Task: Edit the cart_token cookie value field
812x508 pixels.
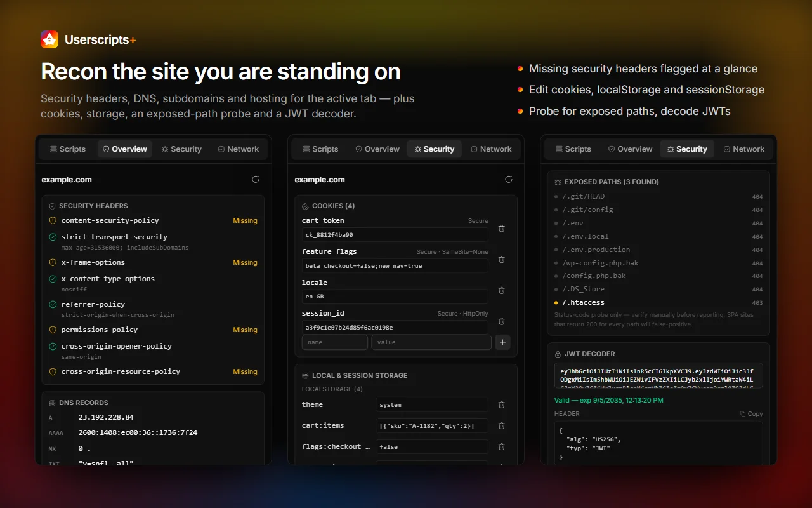Action: coord(395,234)
